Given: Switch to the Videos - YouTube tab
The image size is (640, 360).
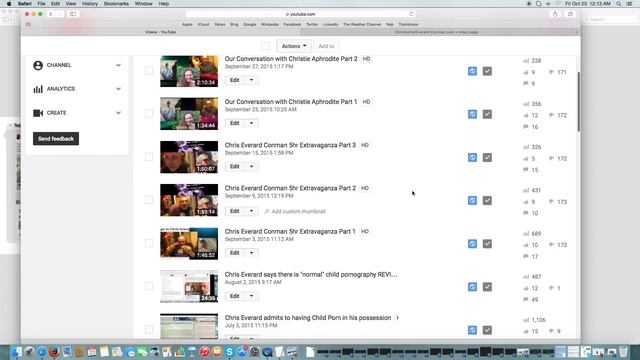Looking at the screenshot, I should 161,32.
